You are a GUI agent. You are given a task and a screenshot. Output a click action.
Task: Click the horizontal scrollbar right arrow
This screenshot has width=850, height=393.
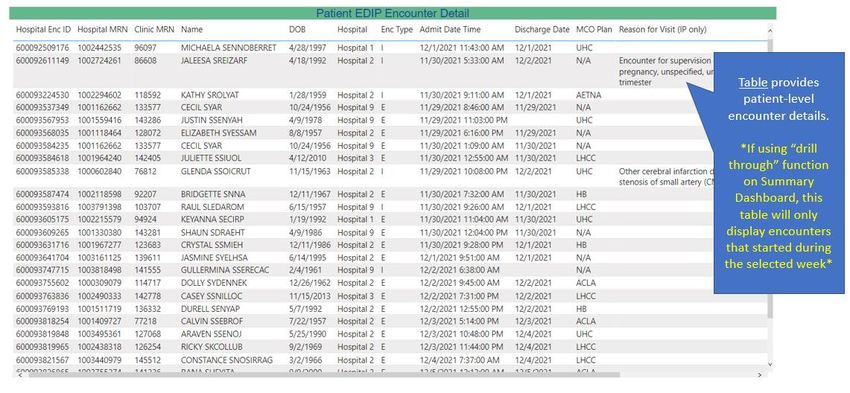click(759, 375)
